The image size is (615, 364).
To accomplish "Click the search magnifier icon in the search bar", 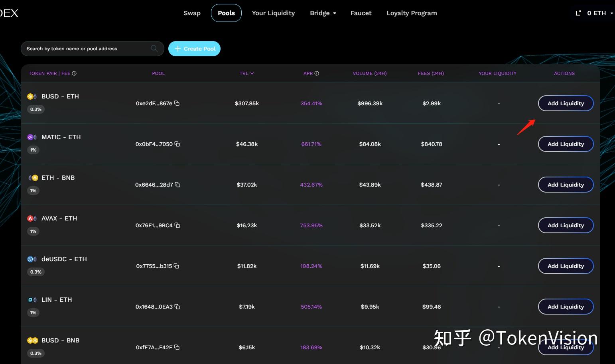I will 154,48.
